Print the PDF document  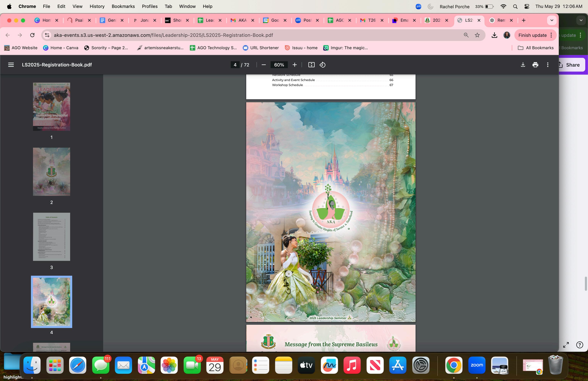[535, 65]
